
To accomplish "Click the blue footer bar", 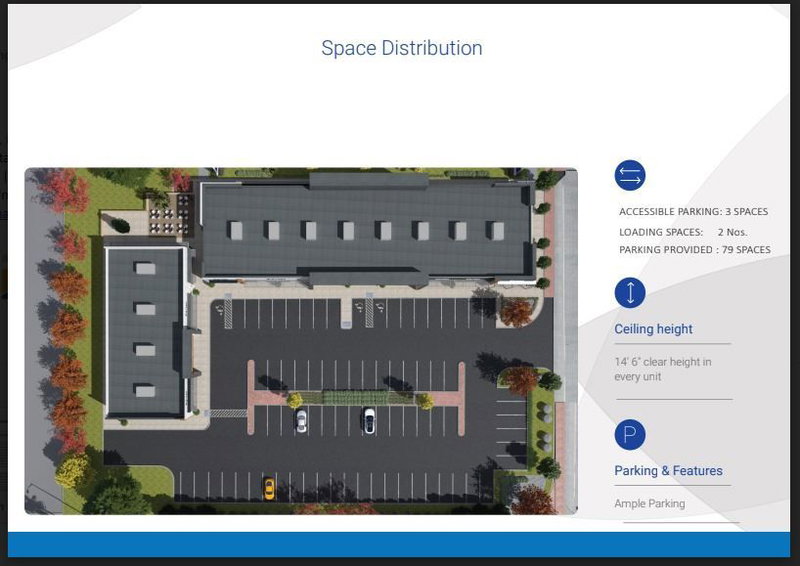I will [400, 544].
